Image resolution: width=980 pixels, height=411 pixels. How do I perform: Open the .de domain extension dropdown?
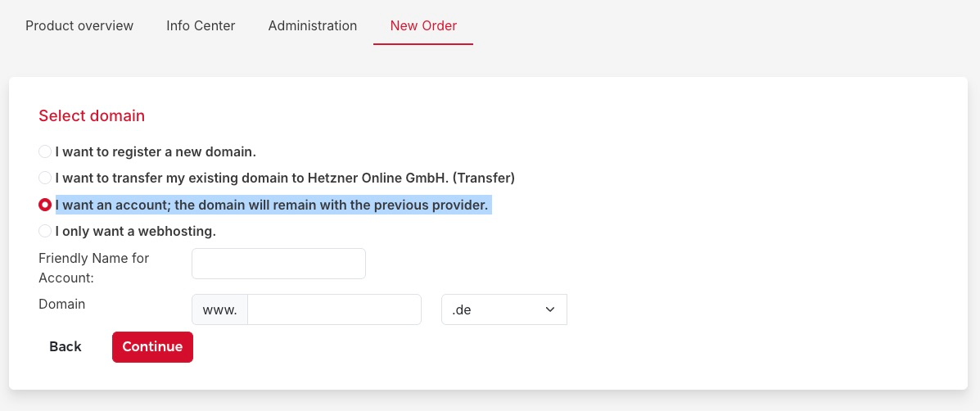(x=495, y=309)
